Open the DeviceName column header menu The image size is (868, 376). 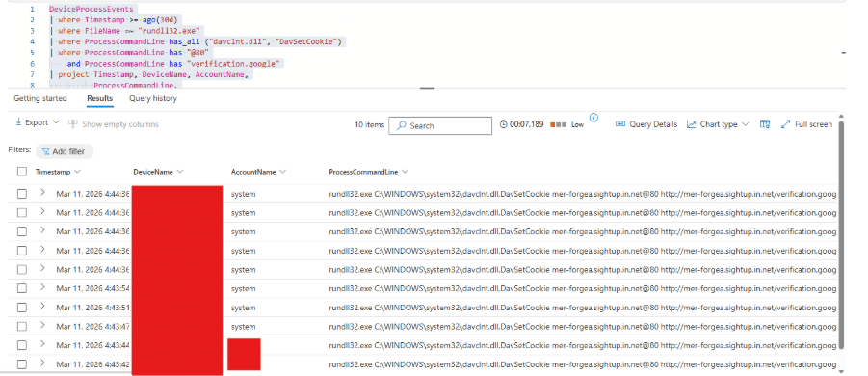(180, 172)
